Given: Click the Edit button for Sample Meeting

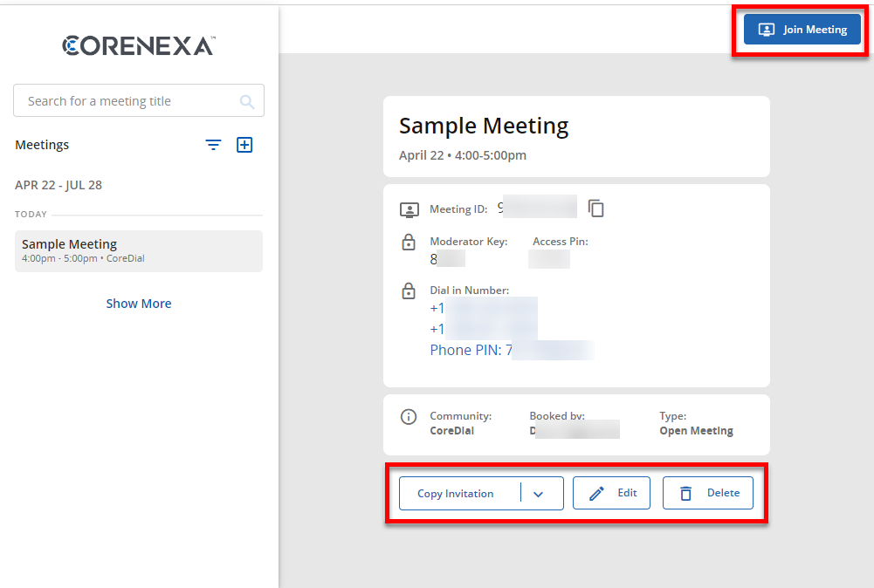Looking at the screenshot, I should click(x=611, y=493).
